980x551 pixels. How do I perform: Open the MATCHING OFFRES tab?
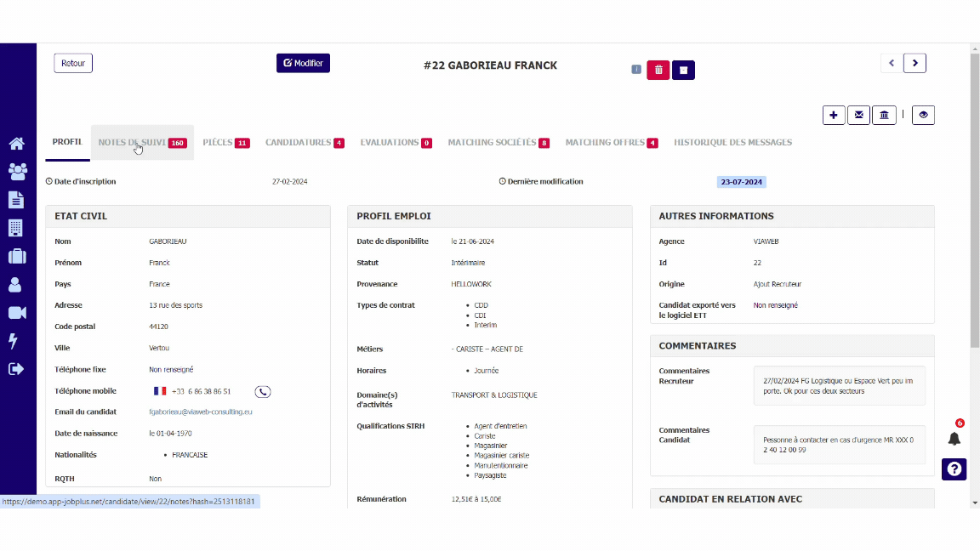click(x=612, y=143)
